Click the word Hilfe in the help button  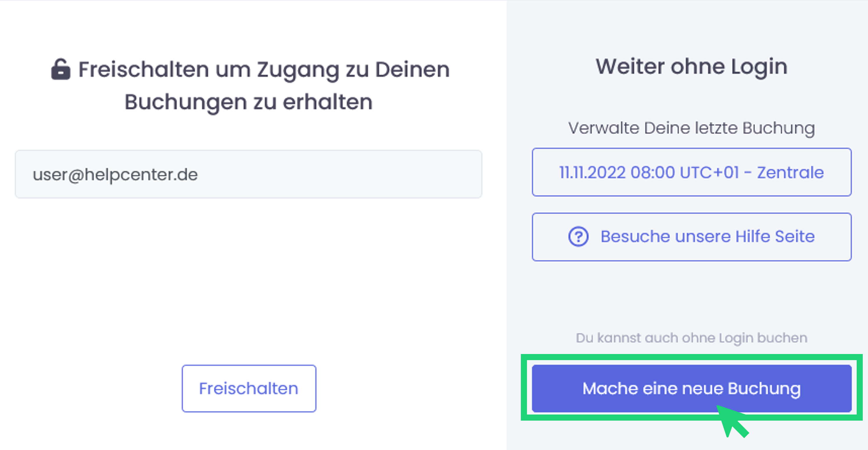click(753, 236)
